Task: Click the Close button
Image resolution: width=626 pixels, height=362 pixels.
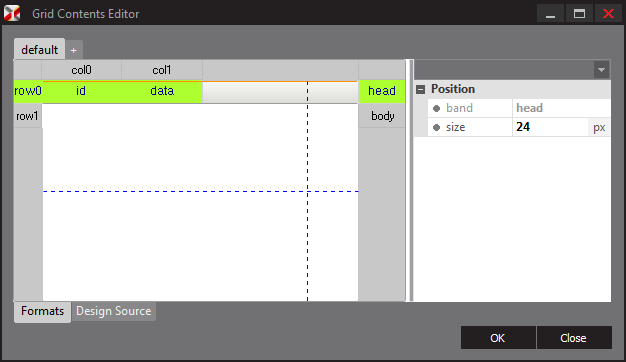Action: pyautogui.click(x=574, y=338)
